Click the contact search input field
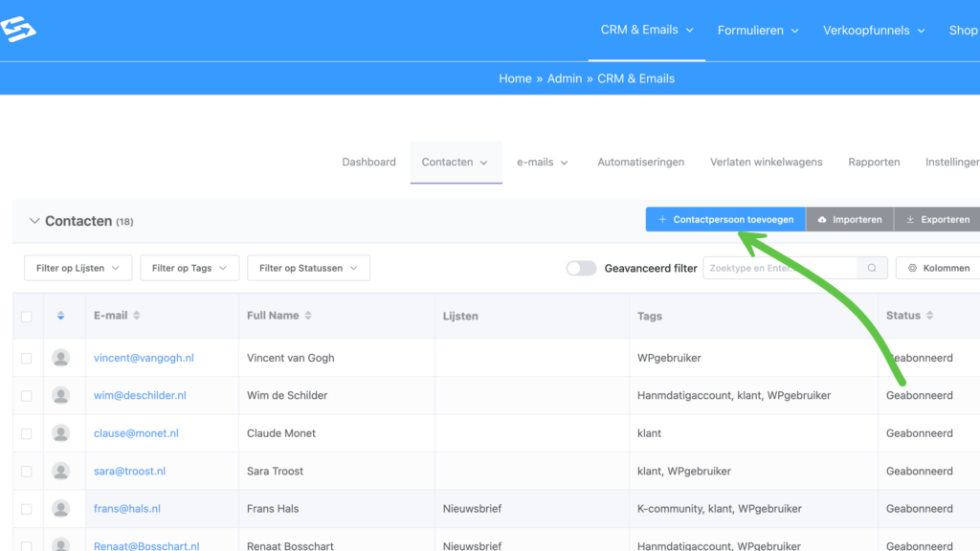 click(x=778, y=269)
